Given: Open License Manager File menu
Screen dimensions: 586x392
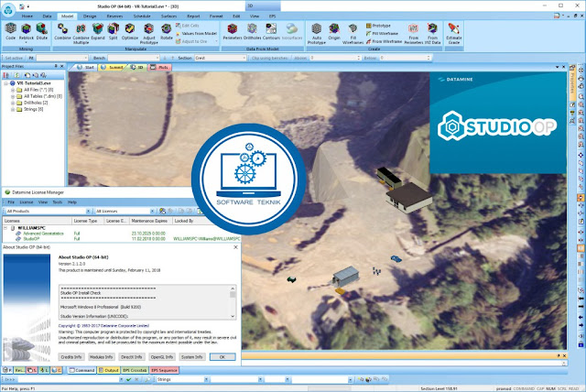Looking at the screenshot, I should 11,202.
